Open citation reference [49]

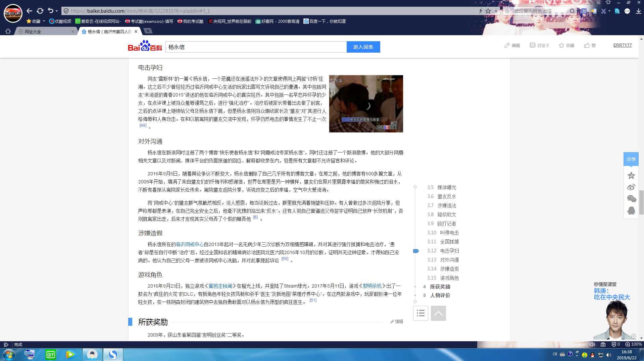click(143, 125)
